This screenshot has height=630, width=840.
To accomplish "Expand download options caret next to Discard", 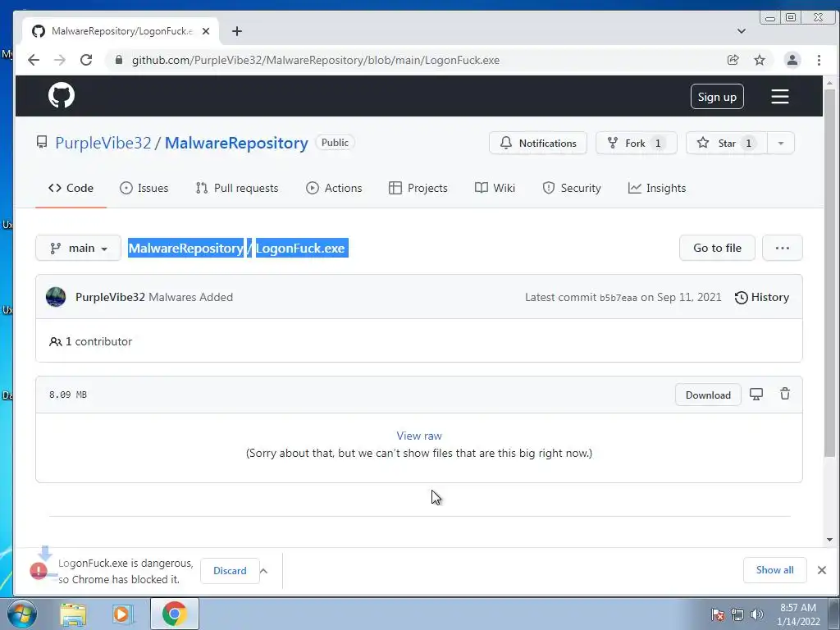I will [263, 571].
